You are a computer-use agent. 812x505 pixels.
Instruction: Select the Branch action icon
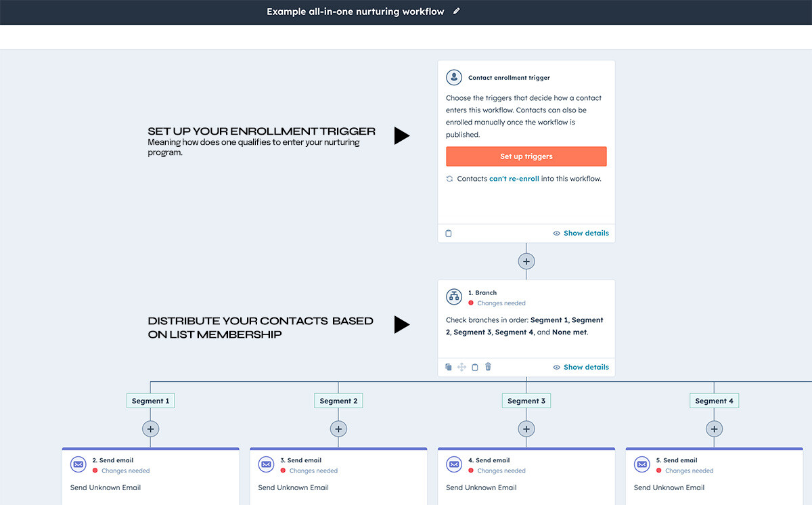453,297
